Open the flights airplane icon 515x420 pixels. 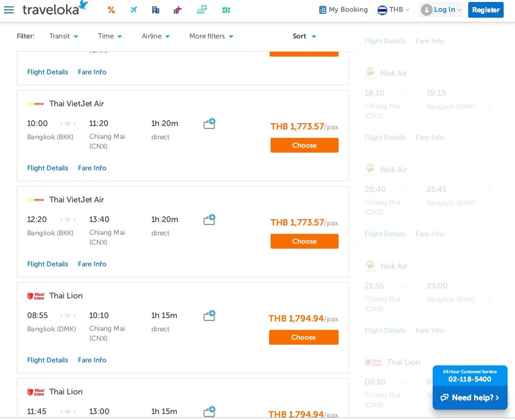134,10
